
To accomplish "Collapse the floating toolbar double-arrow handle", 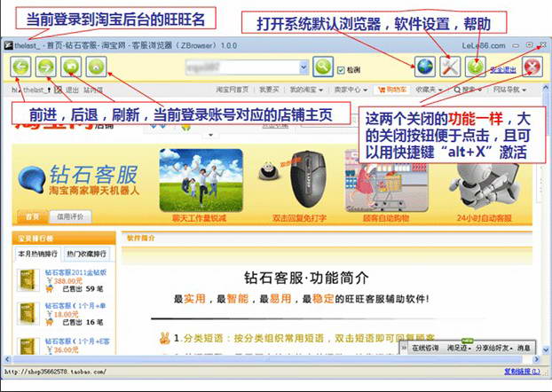I will point(404,348).
